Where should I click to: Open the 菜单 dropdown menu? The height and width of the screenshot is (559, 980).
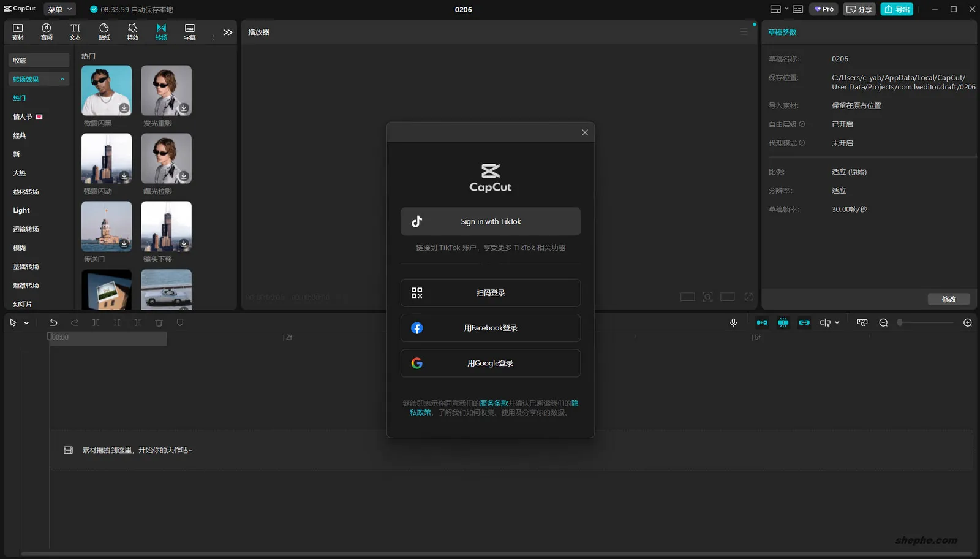tap(59, 9)
